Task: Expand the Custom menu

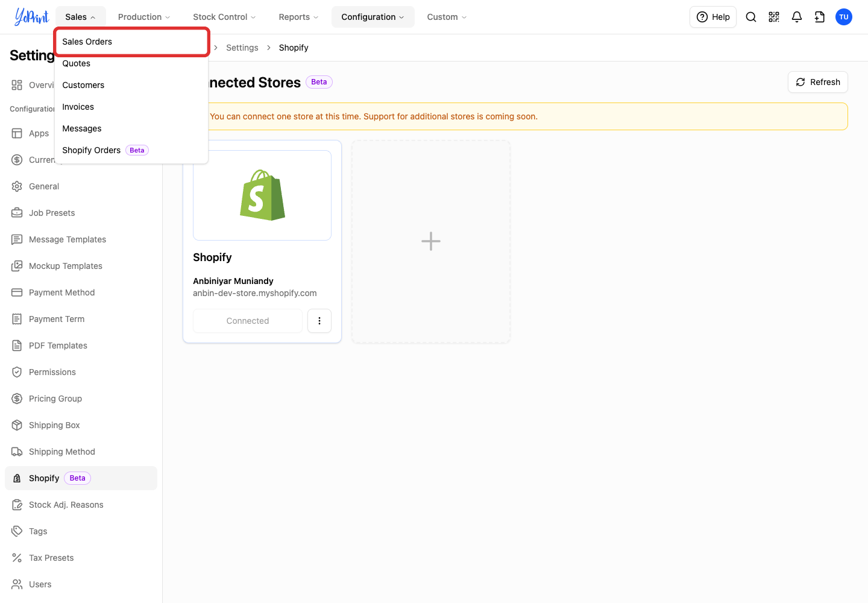Action: tap(447, 17)
